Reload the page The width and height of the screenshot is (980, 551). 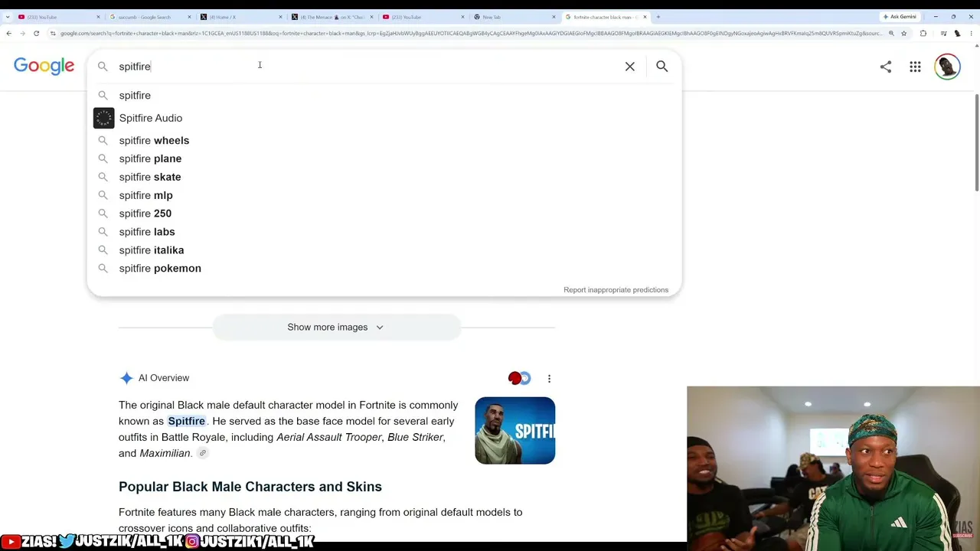point(36,34)
